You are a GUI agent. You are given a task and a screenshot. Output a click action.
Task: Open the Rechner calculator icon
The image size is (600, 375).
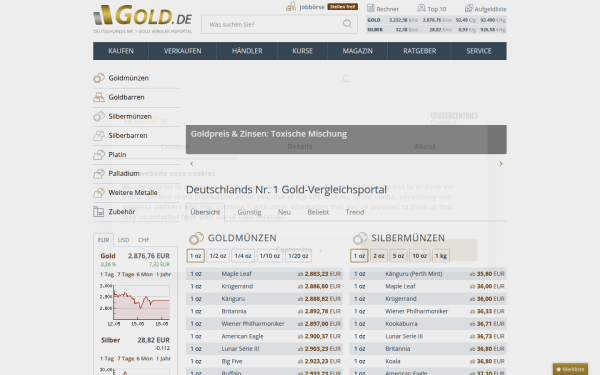point(370,8)
